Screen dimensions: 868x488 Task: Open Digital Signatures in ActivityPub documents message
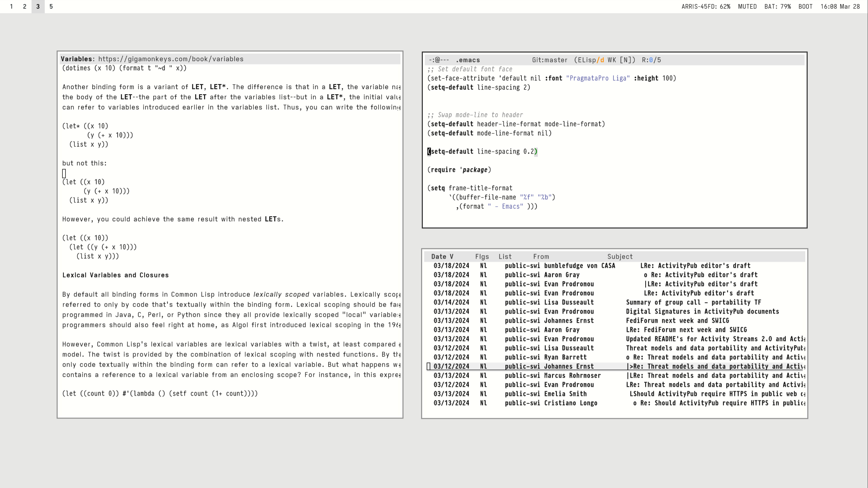[702, 311]
